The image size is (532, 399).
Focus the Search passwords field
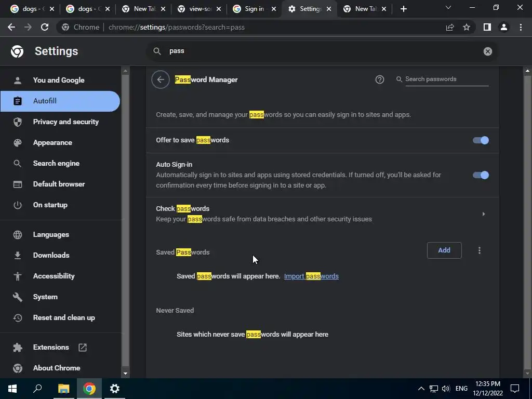click(447, 79)
